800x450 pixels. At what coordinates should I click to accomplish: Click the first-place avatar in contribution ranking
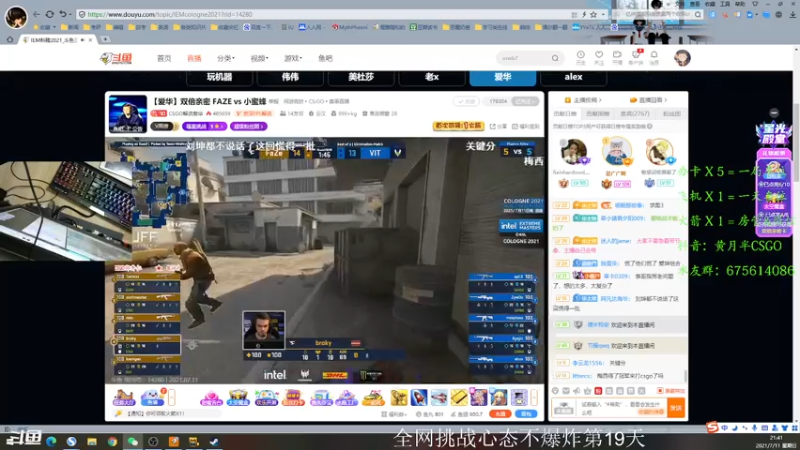click(616, 152)
